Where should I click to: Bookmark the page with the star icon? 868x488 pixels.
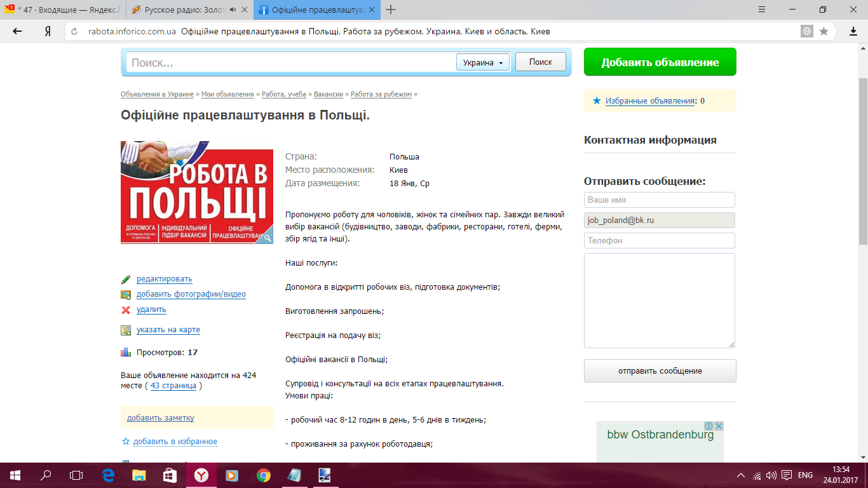pos(824,31)
